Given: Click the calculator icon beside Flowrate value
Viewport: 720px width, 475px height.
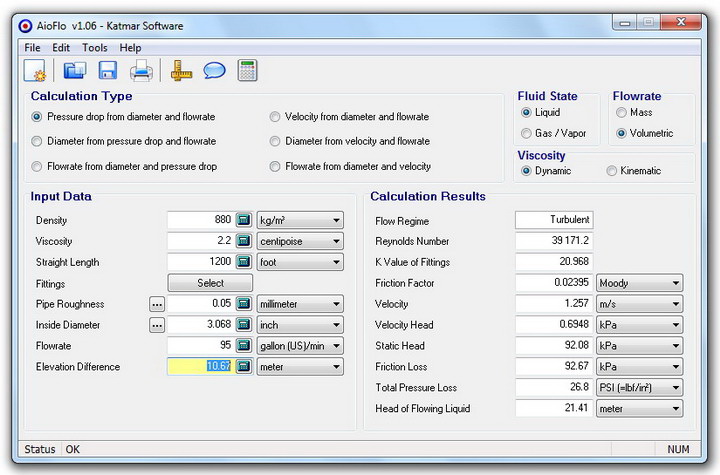Looking at the screenshot, I should tap(244, 345).
